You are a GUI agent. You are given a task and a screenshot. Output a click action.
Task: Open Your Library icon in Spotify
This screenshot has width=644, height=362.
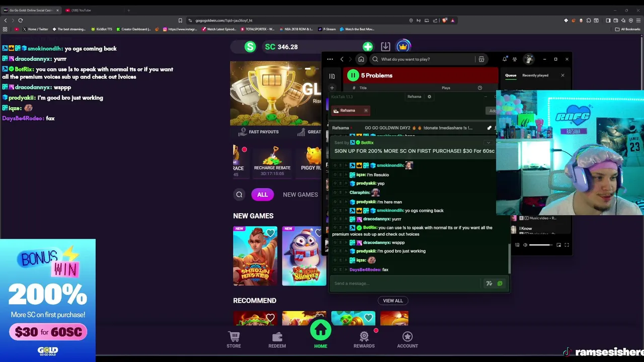click(332, 76)
